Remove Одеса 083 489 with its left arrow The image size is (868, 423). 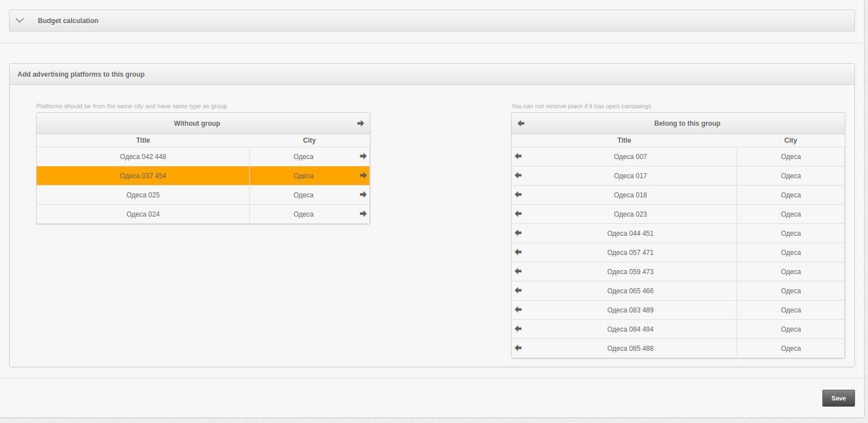point(518,310)
